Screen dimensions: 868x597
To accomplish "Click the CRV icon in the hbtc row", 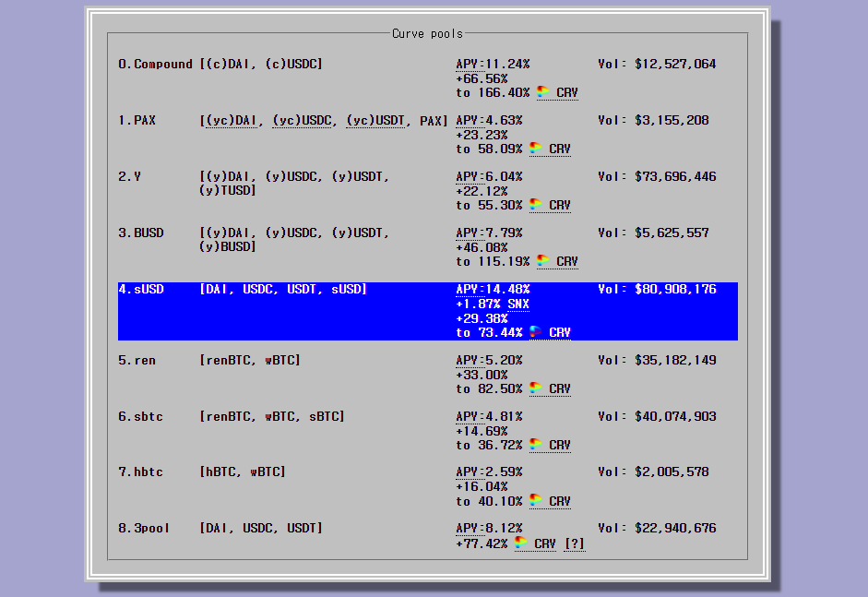I will 536,500.
